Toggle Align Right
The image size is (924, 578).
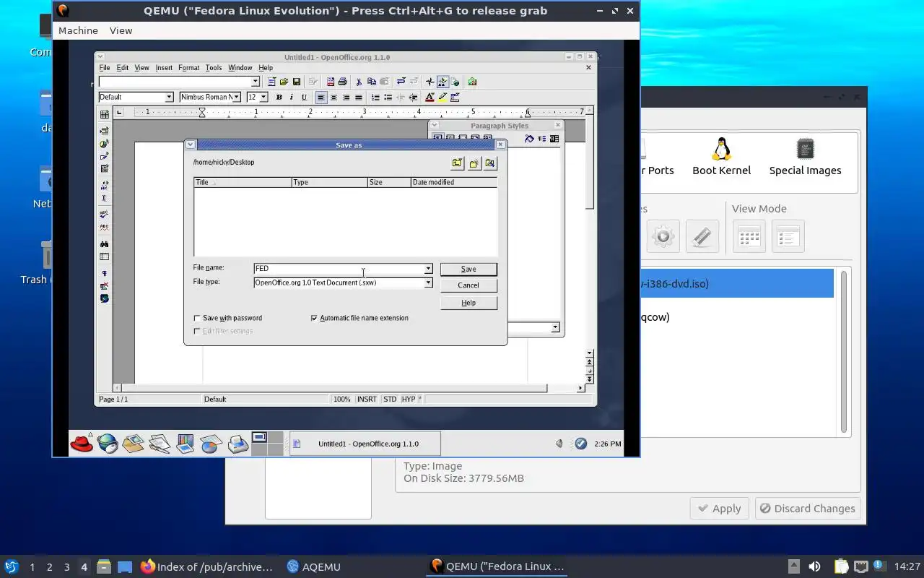click(x=346, y=98)
